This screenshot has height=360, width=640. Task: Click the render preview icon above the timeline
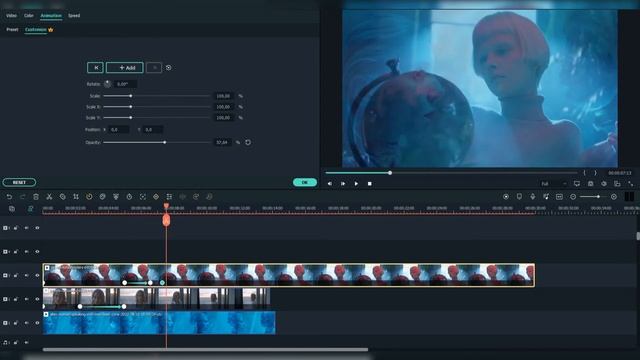coord(506,197)
